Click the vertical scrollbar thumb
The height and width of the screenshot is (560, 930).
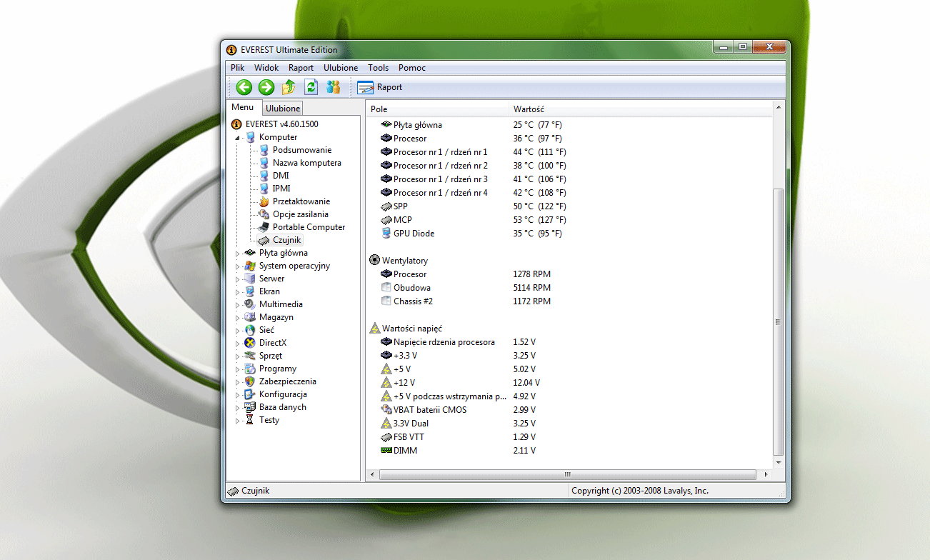(x=779, y=322)
